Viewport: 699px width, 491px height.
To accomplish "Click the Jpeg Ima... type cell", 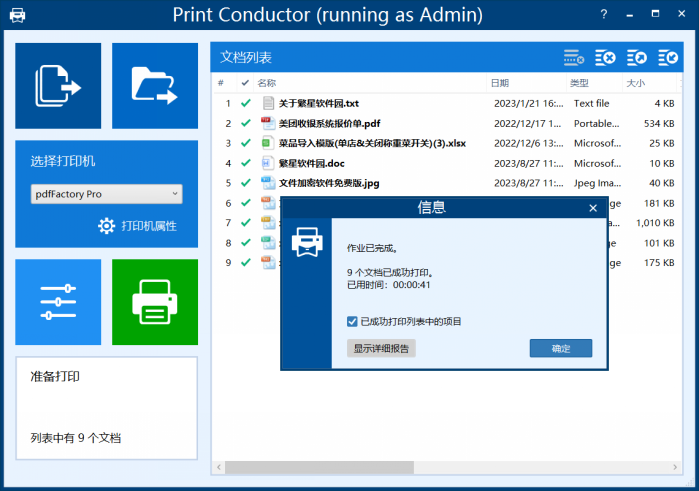I will pos(597,183).
